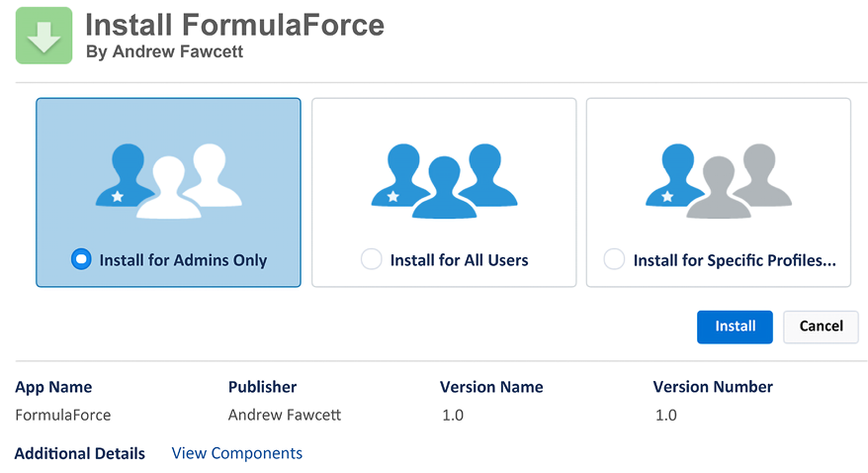Click the Andrew Fawcett publisher value

pos(285,415)
